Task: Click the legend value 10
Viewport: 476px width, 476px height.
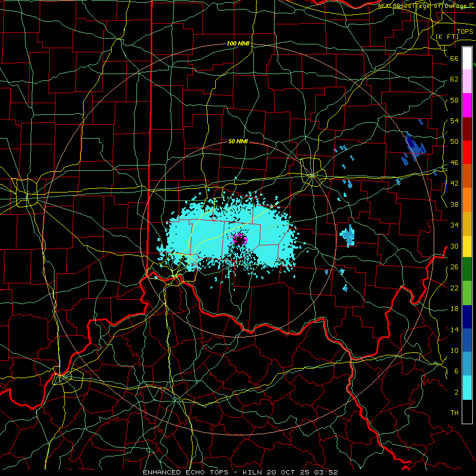Action: [x=454, y=350]
